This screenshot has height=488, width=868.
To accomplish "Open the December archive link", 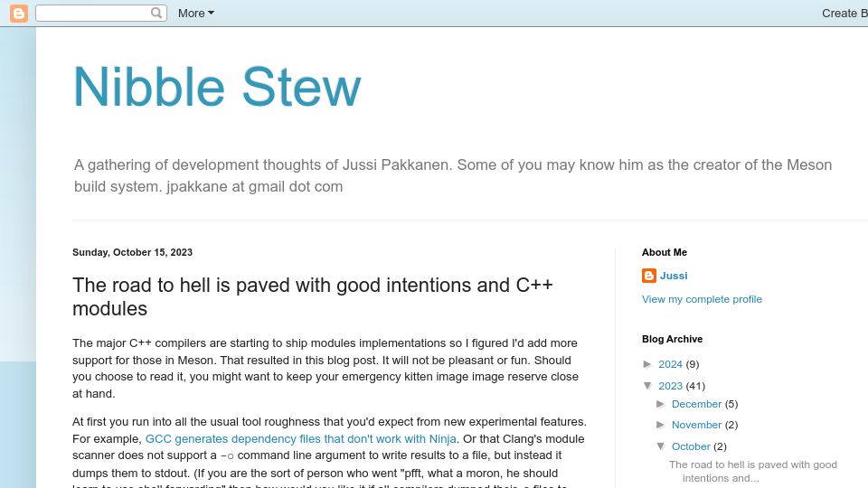I will click(696, 404).
